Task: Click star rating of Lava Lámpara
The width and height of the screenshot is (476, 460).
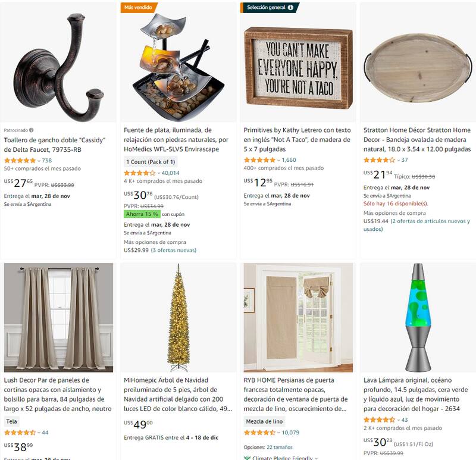Action: pyautogui.click(x=380, y=420)
